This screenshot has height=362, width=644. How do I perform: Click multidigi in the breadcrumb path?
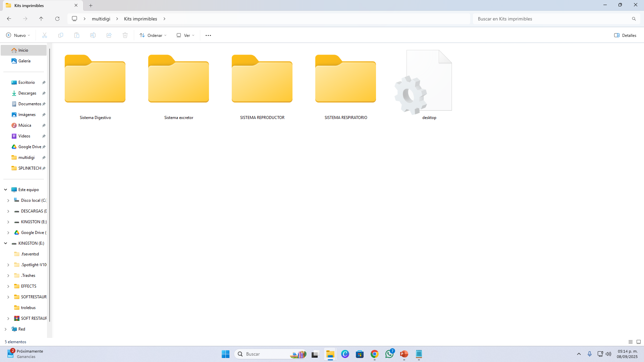click(x=101, y=19)
